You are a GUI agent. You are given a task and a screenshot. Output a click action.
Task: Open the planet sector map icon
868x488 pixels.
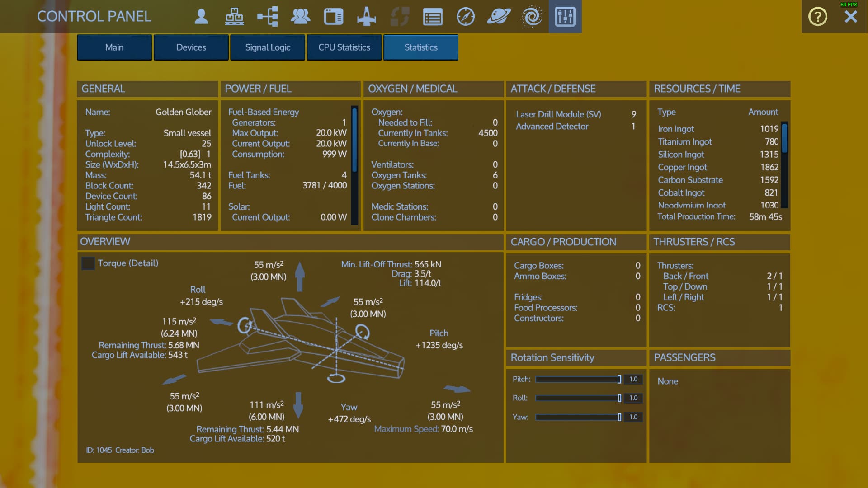tap(499, 17)
